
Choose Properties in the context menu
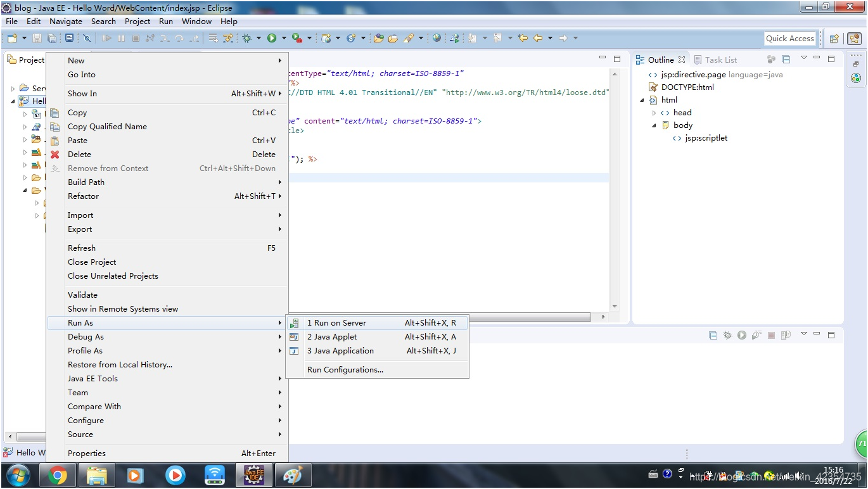pos(167,454)
